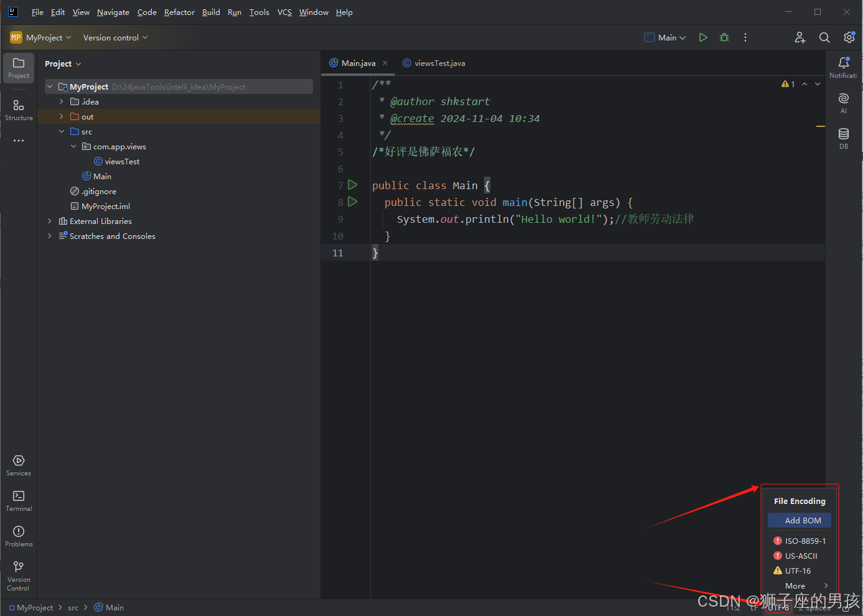
Task: Go to previous highlighted problem arrow
Action: tap(805, 84)
